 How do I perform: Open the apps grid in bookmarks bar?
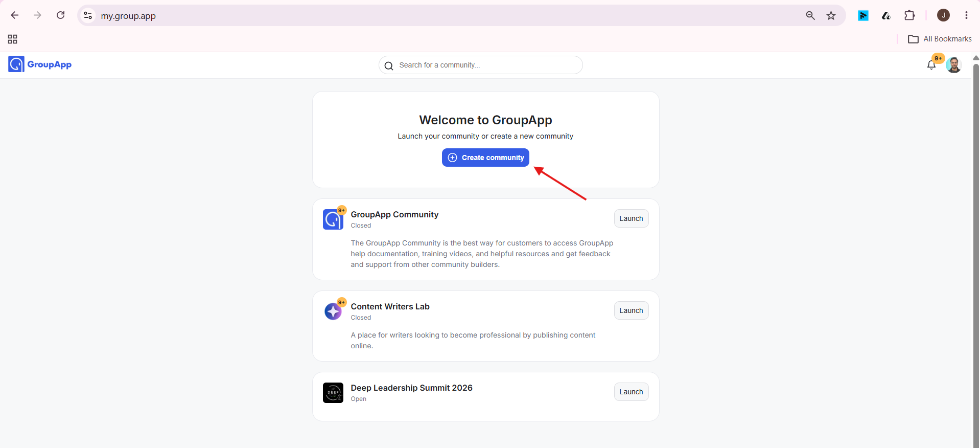click(x=13, y=39)
